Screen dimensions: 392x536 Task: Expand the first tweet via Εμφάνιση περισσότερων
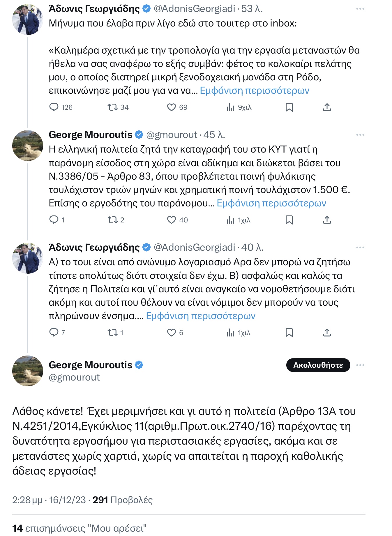pos(255,91)
